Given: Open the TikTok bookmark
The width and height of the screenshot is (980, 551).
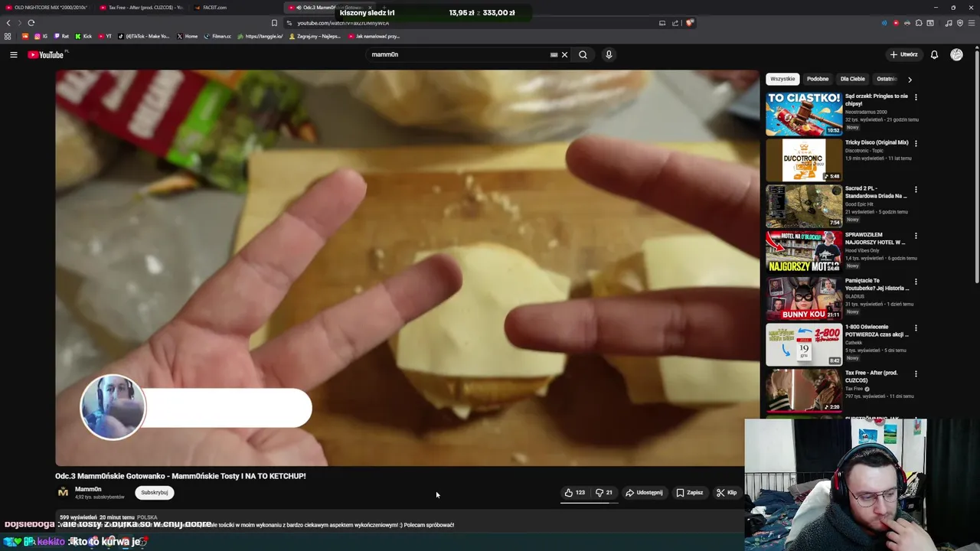Looking at the screenshot, I should click(x=144, y=36).
